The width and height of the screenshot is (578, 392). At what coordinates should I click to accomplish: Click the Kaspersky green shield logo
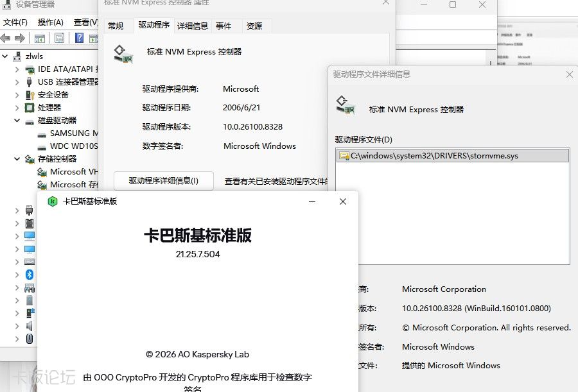pos(53,201)
